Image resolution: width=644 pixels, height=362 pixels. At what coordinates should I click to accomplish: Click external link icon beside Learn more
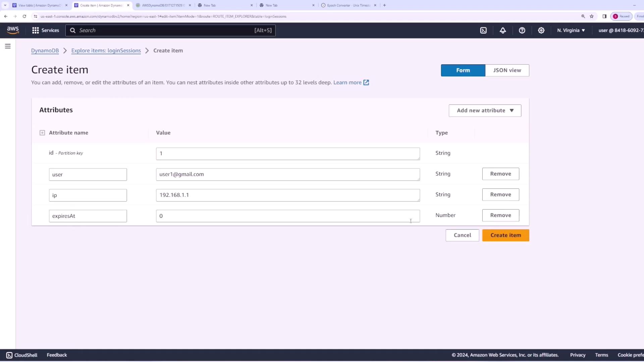pos(366,82)
